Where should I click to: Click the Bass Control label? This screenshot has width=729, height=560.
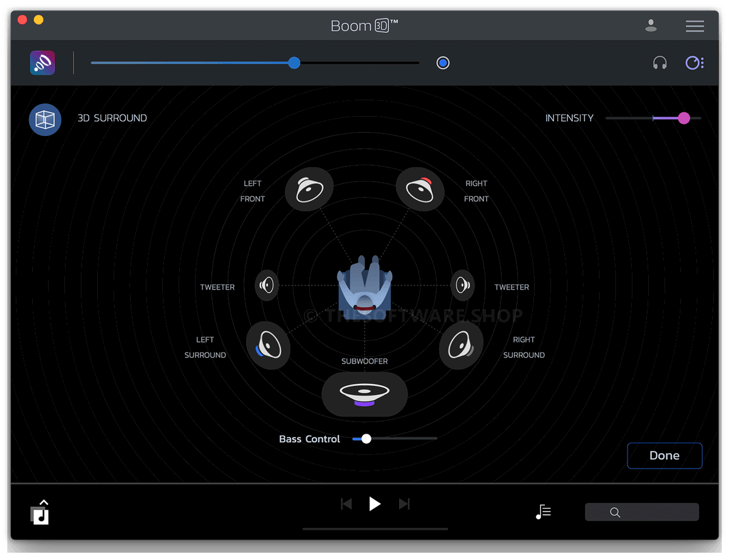309,439
